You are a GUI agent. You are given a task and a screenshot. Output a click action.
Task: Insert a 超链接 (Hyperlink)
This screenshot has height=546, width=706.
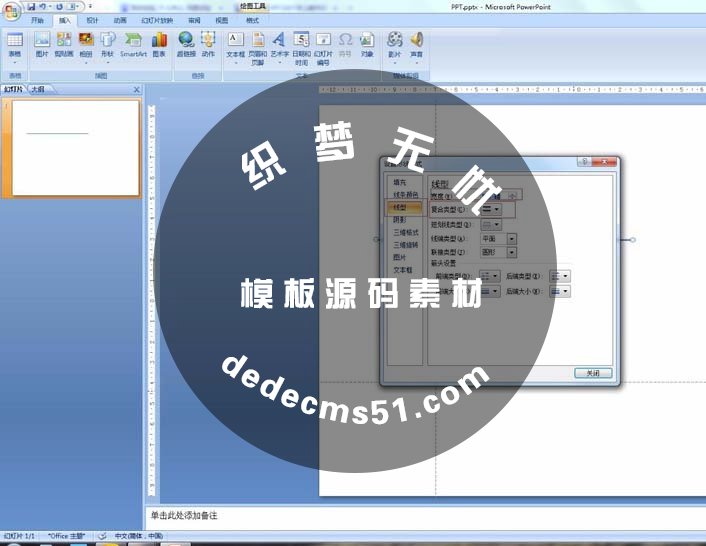click(x=187, y=44)
